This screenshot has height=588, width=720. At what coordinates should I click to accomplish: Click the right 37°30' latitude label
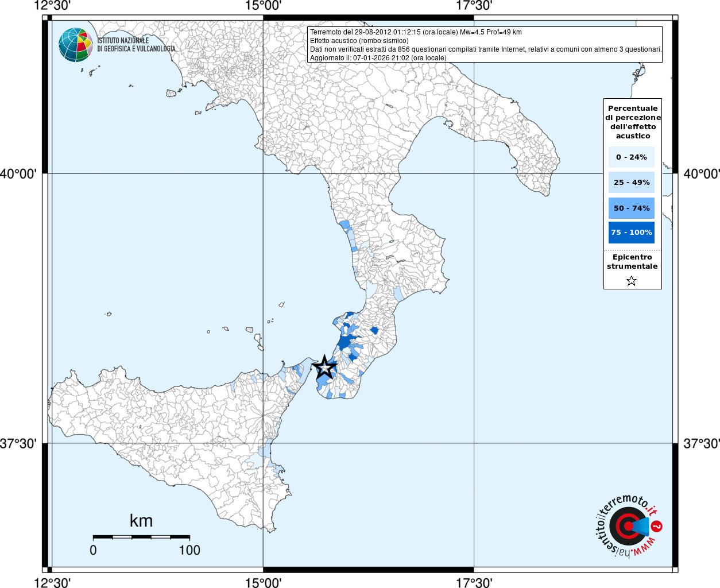coord(701,443)
